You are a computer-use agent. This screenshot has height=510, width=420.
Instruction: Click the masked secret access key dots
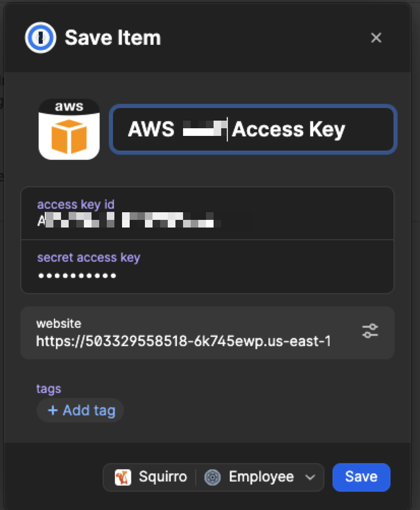(x=77, y=276)
